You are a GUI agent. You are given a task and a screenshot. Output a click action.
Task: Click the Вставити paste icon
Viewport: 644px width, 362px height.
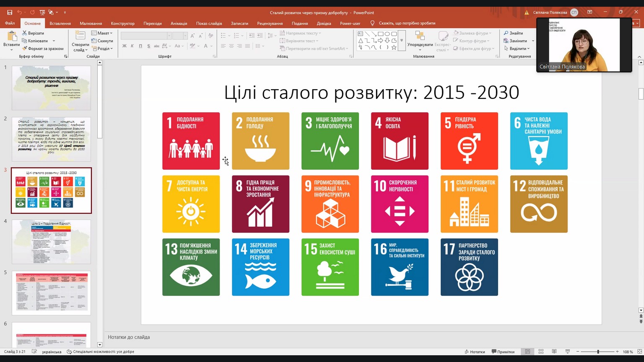(x=11, y=38)
